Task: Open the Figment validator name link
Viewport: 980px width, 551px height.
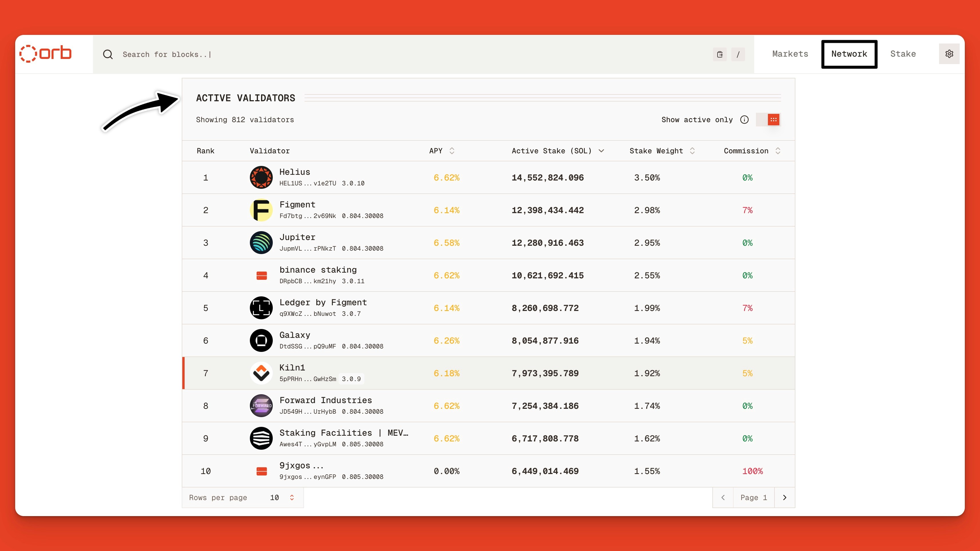Action: tap(297, 205)
